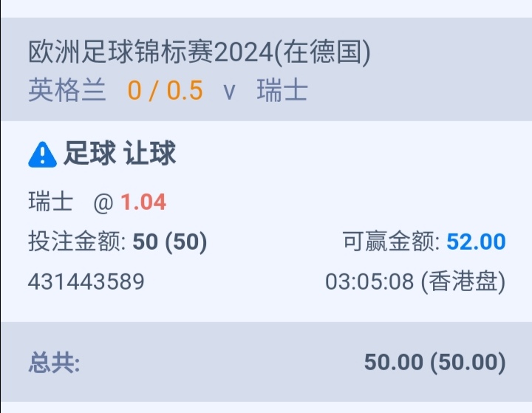Tap the (香港盘) odds format label
The image size is (532, 413).
(x=463, y=281)
